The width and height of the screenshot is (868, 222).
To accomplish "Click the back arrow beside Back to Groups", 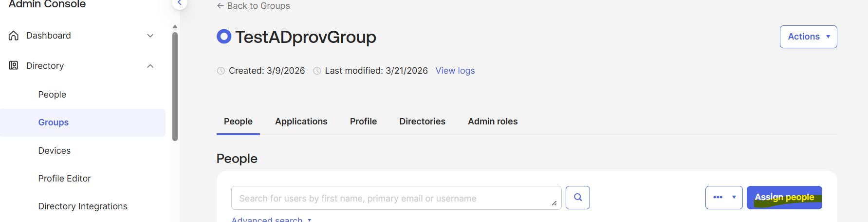I will pos(221,6).
